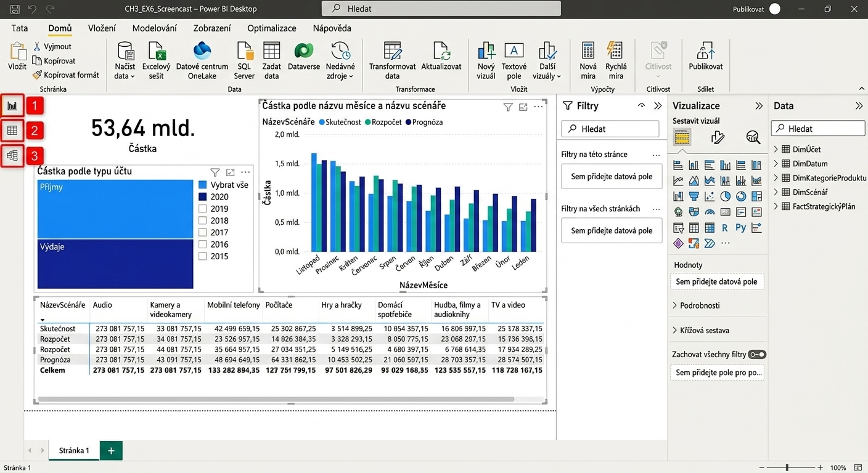Choose pie chart visual type
This screenshot has width=868, height=473.
(725, 196)
